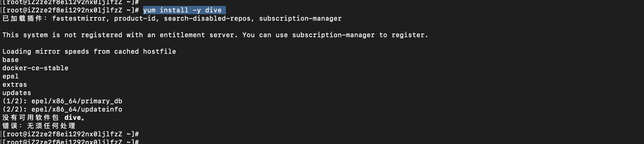Click the "product-id" plugin text
The width and height of the screenshot is (644, 144).
[135, 19]
